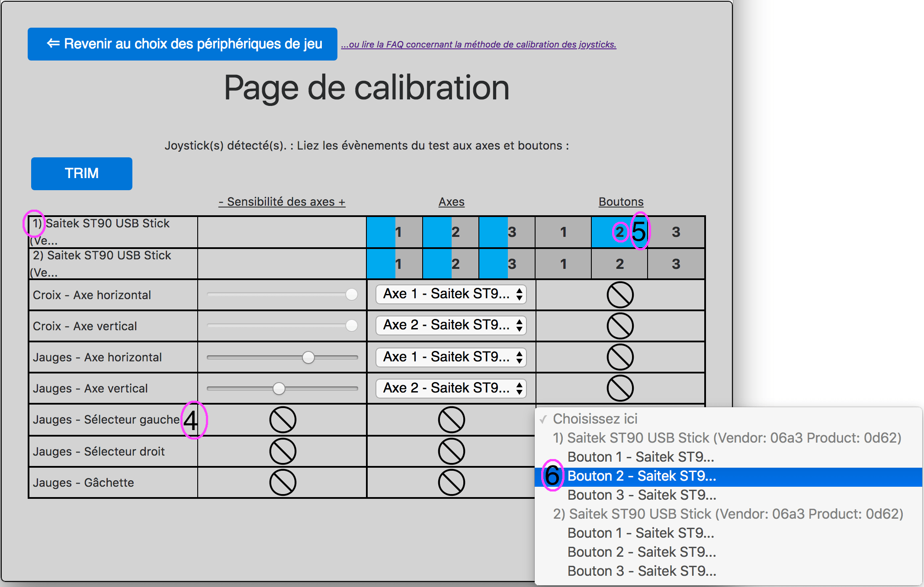Open axis dropdown for Croix - Axe vertical

pos(451,325)
